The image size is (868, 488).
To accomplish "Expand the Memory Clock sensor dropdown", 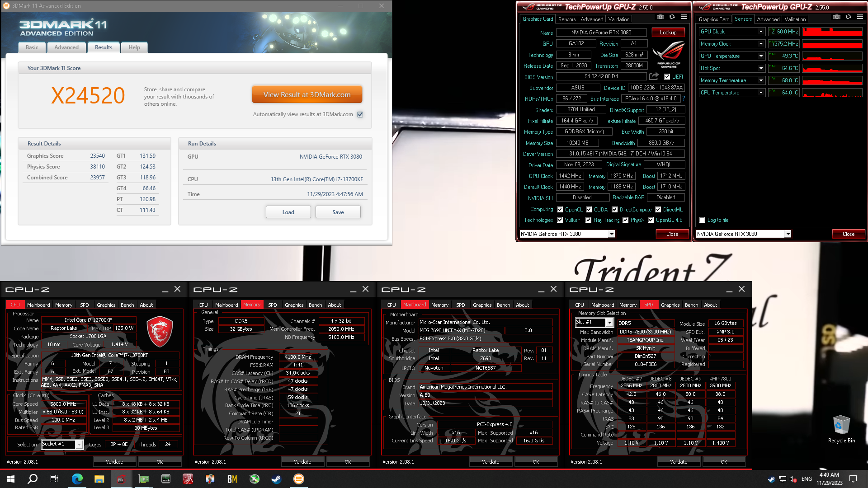I will [761, 44].
